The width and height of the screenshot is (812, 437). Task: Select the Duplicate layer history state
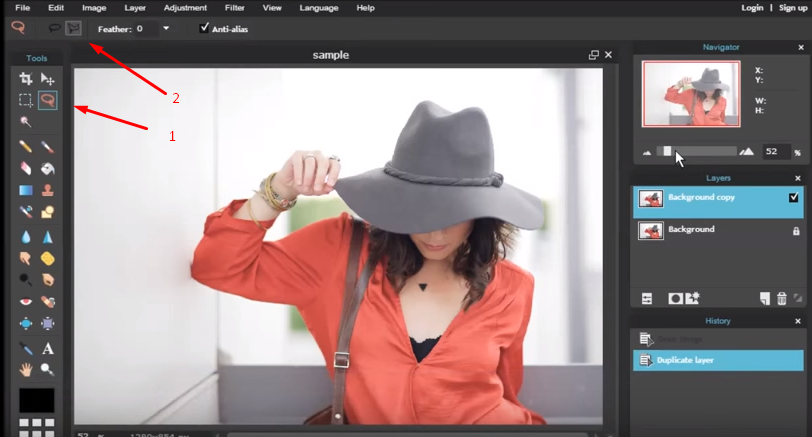point(718,360)
